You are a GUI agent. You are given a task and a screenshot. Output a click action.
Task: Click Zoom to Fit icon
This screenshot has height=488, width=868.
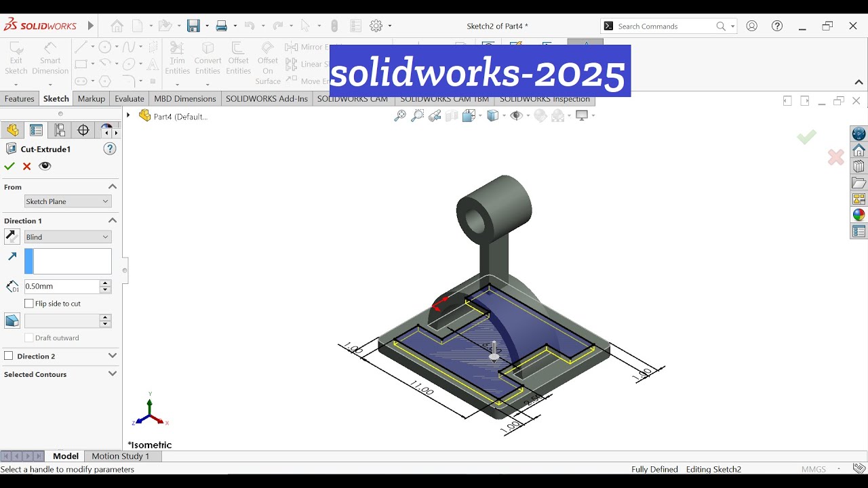click(x=400, y=116)
